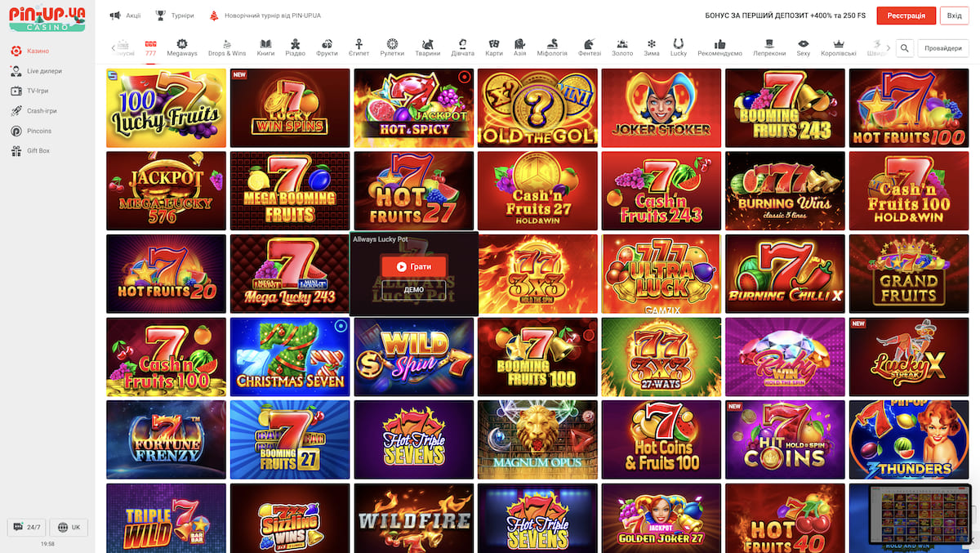Open the Турніри tournaments link
The image size is (980, 553).
point(175,16)
